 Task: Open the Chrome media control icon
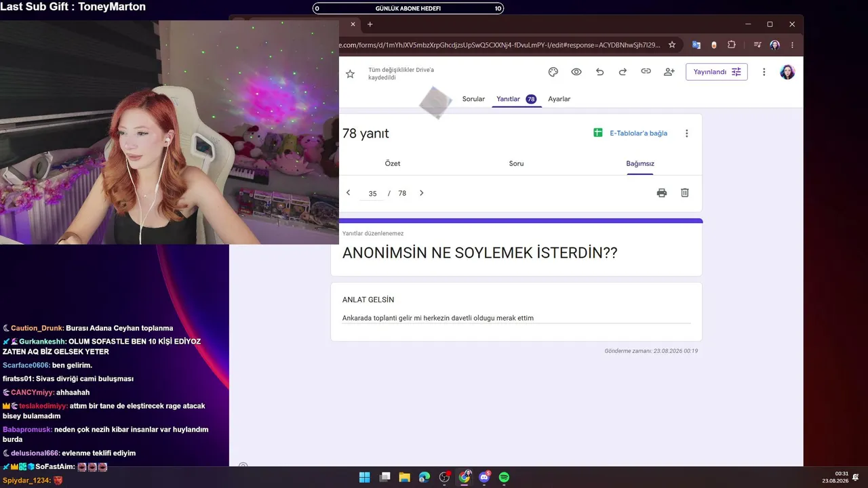(x=757, y=45)
